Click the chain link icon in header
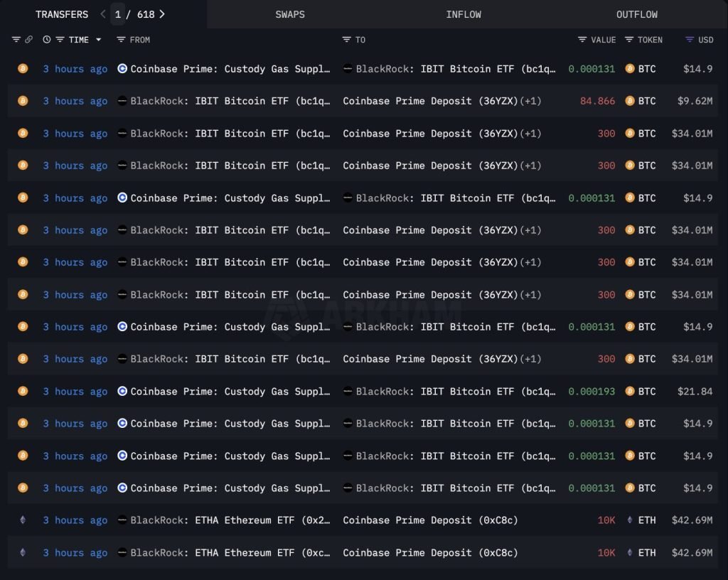 click(29, 40)
